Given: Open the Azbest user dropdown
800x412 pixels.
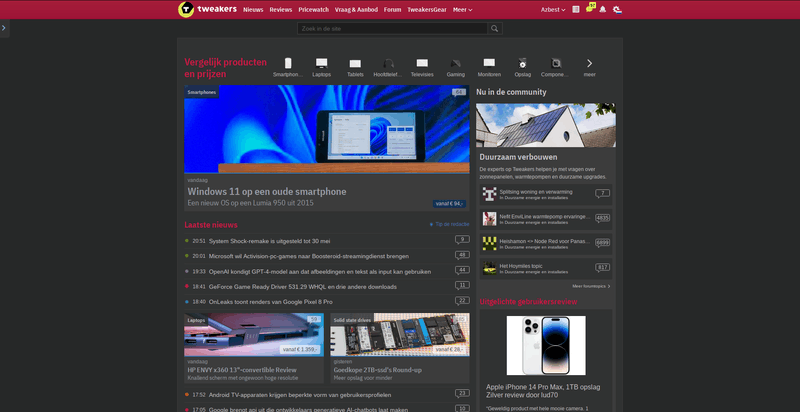Looking at the screenshot, I should click(553, 10).
